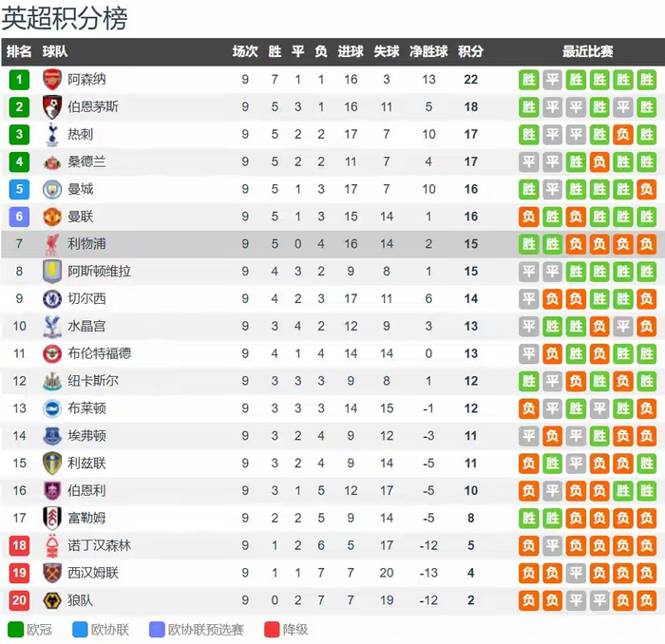Click the green 欧冠 legend swatch
665x644 pixels.
click(x=15, y=630)
